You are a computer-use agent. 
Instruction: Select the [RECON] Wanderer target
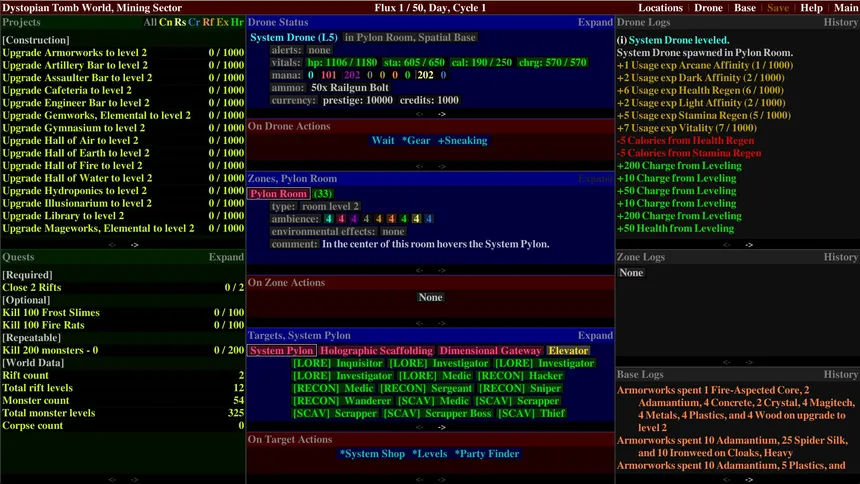(x=342, y=401)
